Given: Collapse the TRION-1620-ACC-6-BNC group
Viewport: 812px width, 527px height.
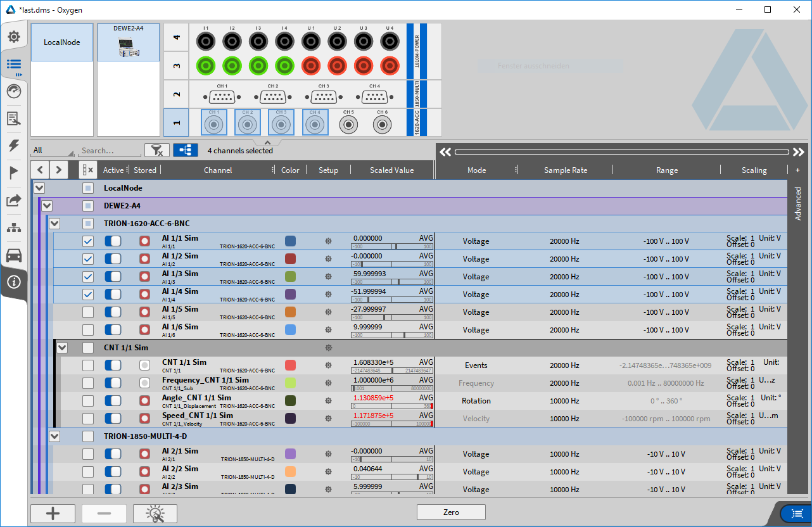Looking at the screenshot, I should pyautogui.click(x=54, y=224).
